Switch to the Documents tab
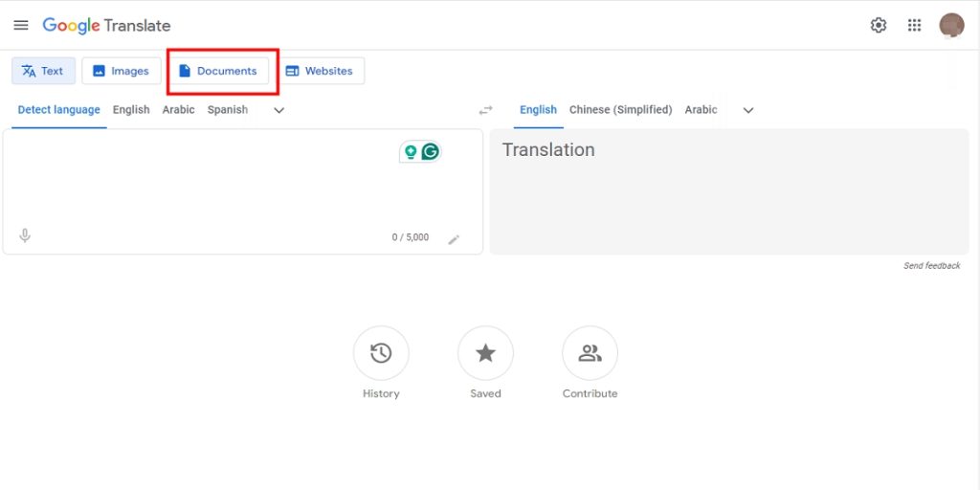 (x=218, y=71)
